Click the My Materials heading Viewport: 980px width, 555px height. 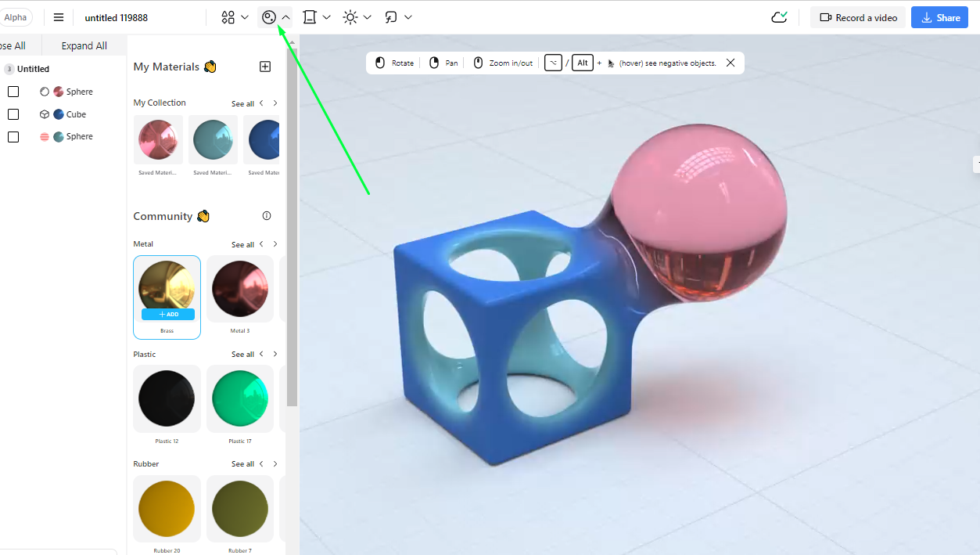[166, 67]
